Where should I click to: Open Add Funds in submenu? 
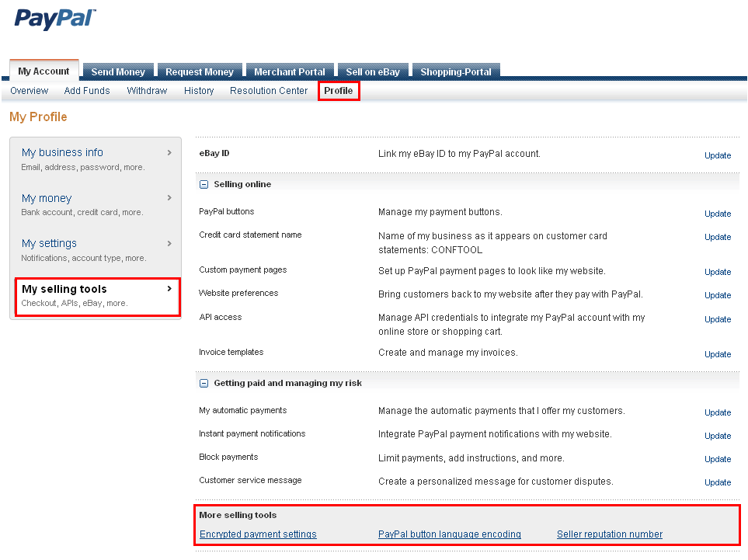tap(87, 91)
